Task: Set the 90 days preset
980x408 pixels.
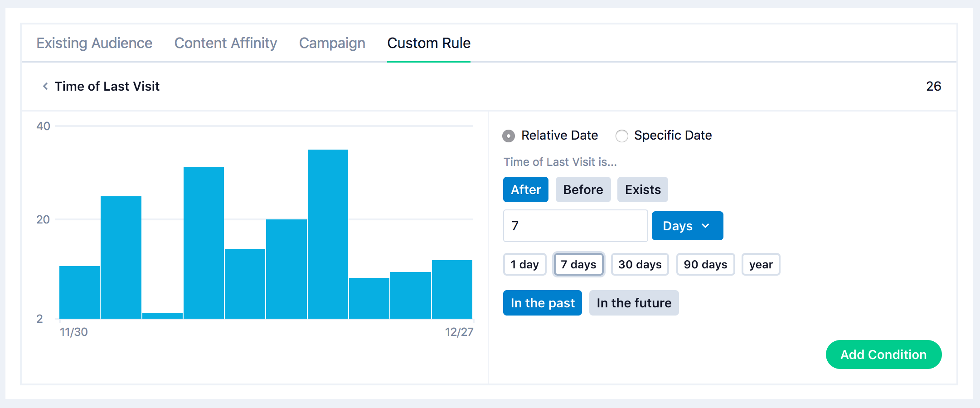Action: pyautogui.click(x=705, y=264)
